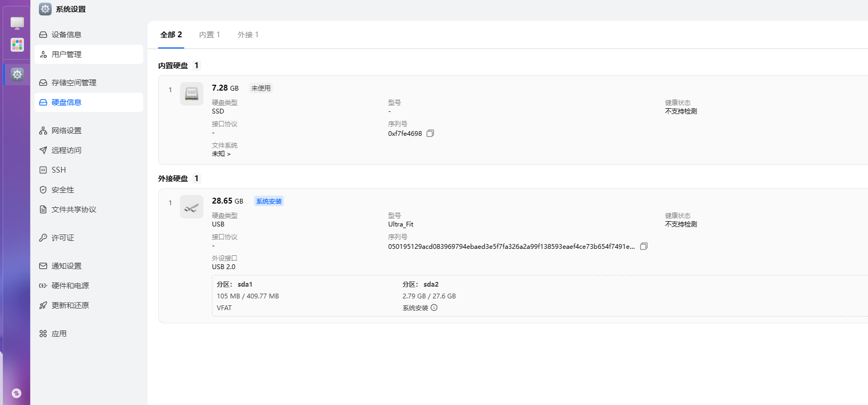Click the USB drive icon thumbnail
This screenshot has width=868, height=405.
(x=191, y=207)
